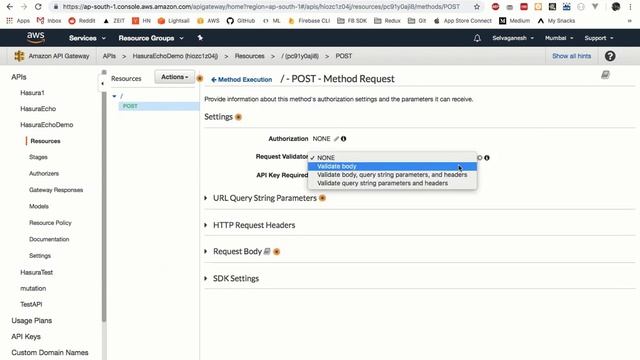640x360 pixels.
Task: Select NONE in the validator dropdown
Action: (x=392, y=158)
